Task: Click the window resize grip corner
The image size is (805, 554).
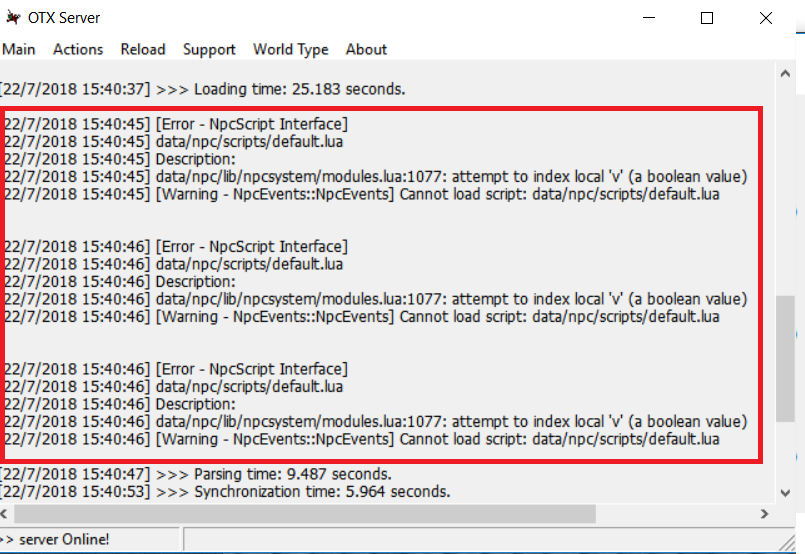Action: pyautogui.click(x=787, y=542)
